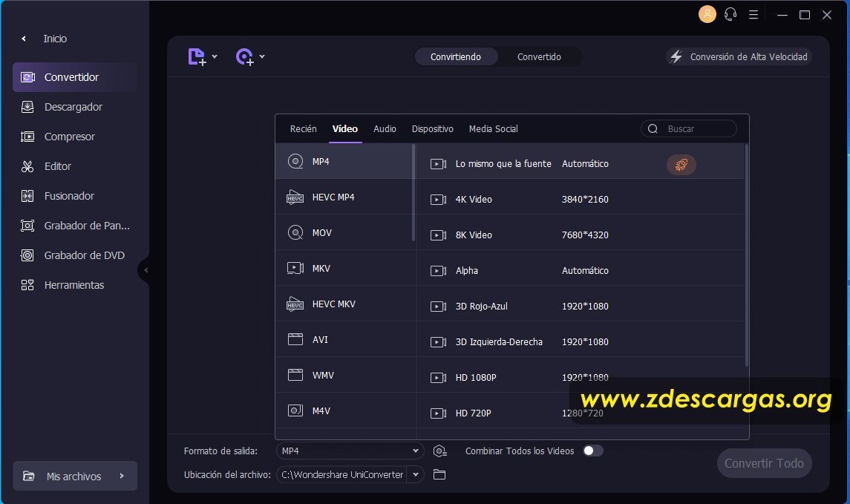Click the resolution presets scrollbar
The width and height of the screenshot is (850, 504).
[x=747, y=255]
